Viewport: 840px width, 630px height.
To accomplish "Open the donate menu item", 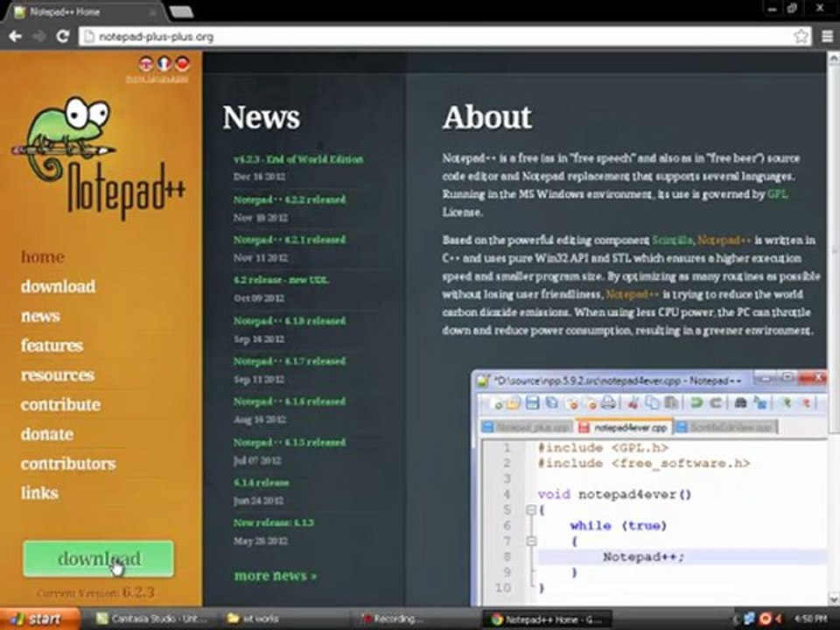I will (47, 434).
